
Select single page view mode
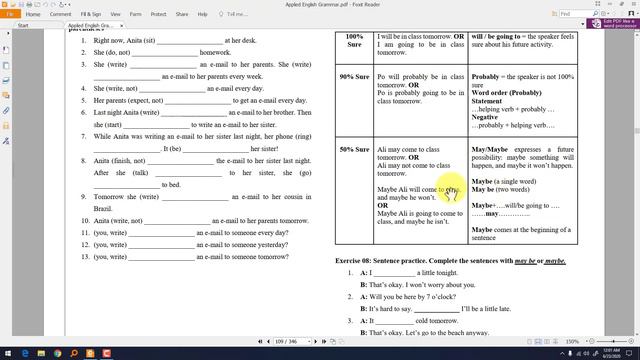click(x=529, y=341)
